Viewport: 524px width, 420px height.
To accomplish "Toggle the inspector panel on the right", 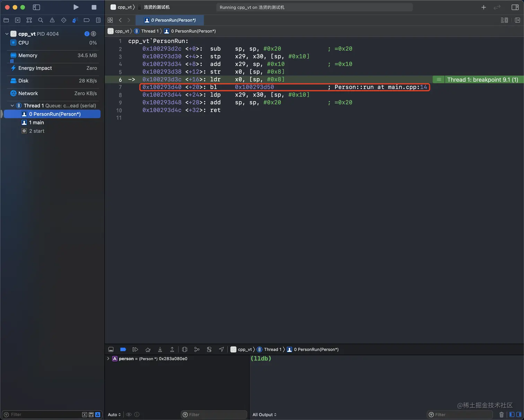I will (x=515, y=7).
